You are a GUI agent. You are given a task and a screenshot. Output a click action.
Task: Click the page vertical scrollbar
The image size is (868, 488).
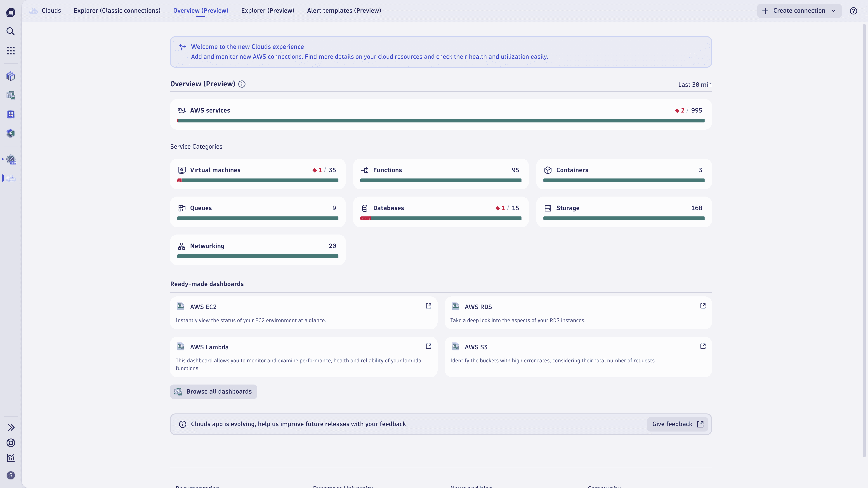pyautogui.click(x=865, y=240)
